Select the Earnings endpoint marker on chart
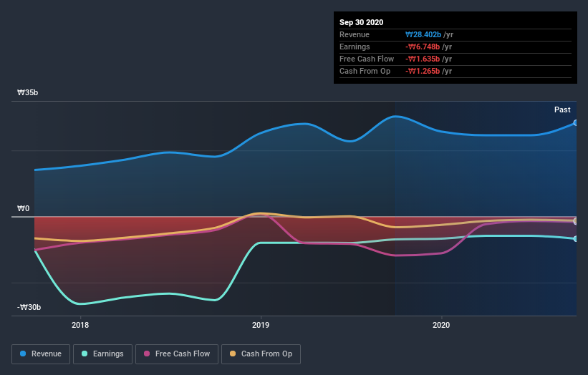Screen dimensions: 588x375 click(576, 238)
